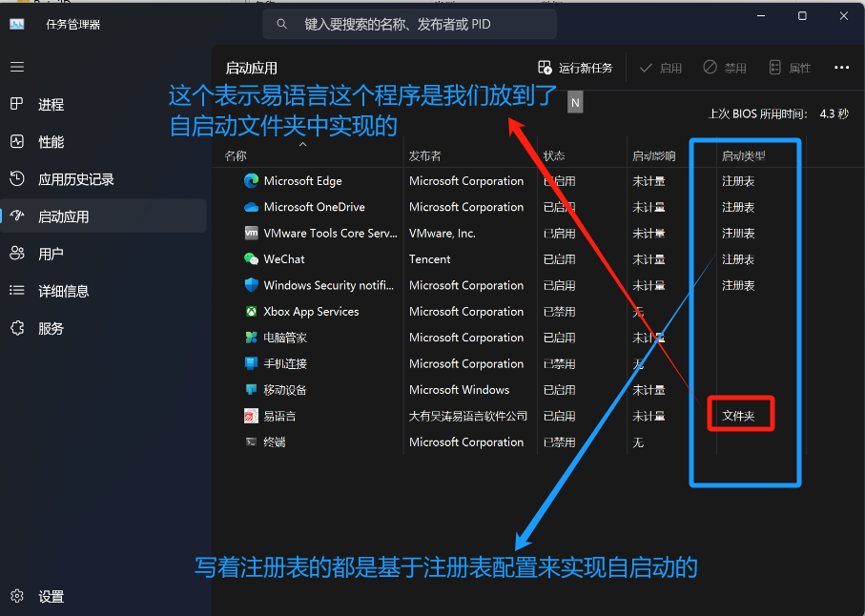The image size is (865, 616).
Task: Click 大有吴涛易语言软件公司 publisher cell
Action: coord(468,416)
